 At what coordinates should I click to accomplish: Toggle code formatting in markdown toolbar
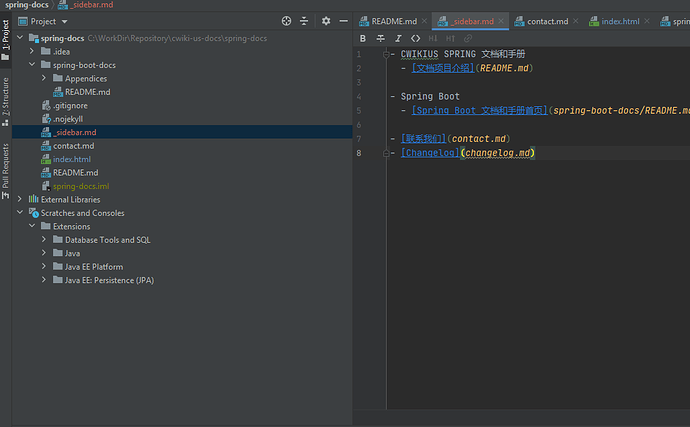click(x=415, y=39)
